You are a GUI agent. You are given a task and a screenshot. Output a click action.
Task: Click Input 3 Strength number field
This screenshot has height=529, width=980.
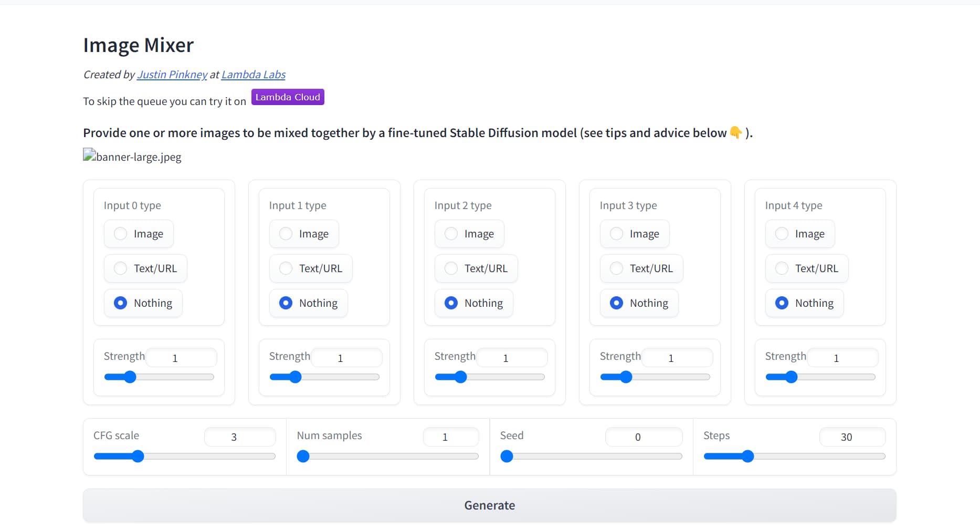(677, 358)
